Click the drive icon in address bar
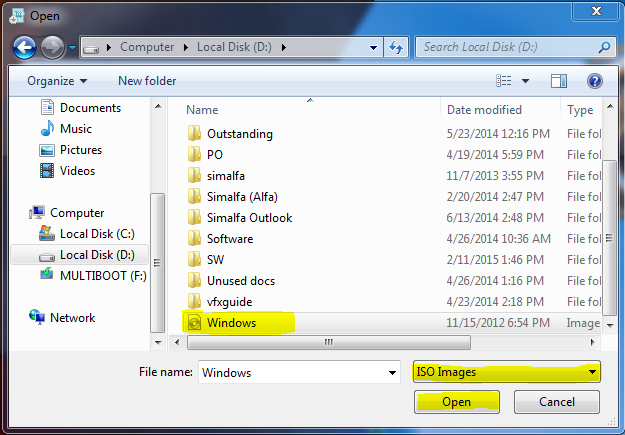This screenshot has height=435, width=625. (x=91, y=49)
